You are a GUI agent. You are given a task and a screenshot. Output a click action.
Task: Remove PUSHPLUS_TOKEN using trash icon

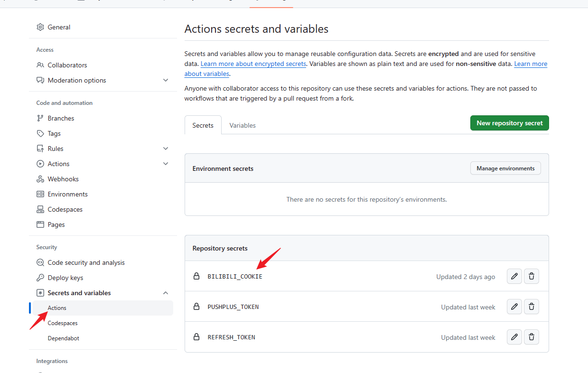(531, 307)
